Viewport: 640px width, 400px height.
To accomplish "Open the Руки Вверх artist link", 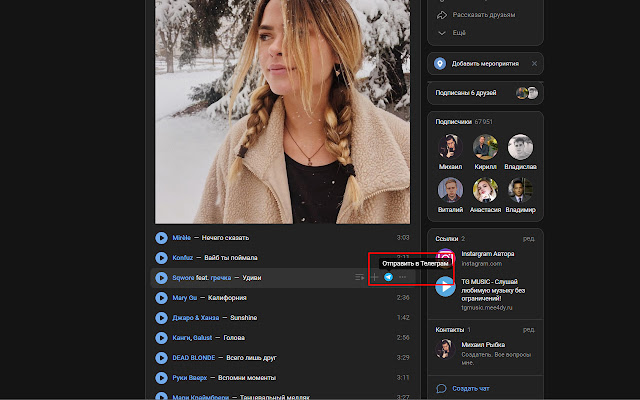I will click(x=189, y=378).
